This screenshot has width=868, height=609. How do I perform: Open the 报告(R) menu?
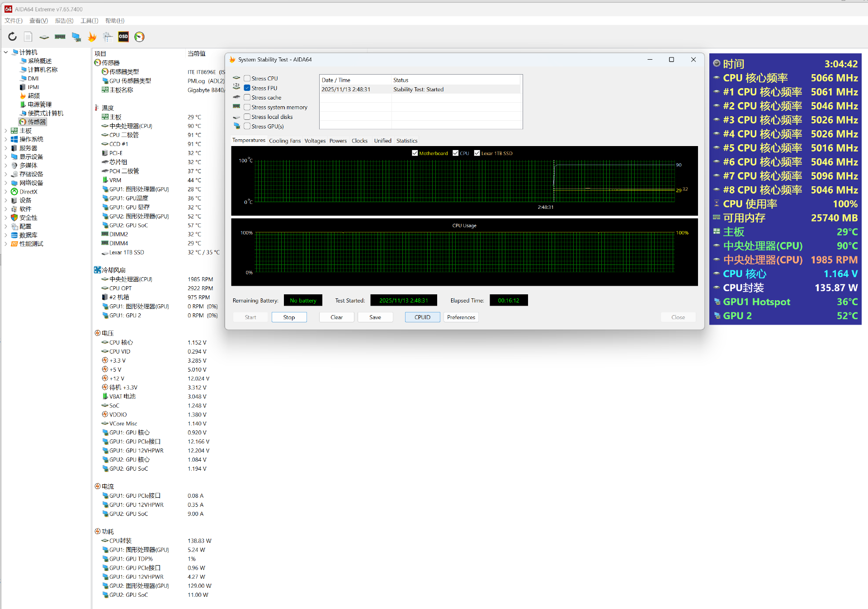click(64, 21)
